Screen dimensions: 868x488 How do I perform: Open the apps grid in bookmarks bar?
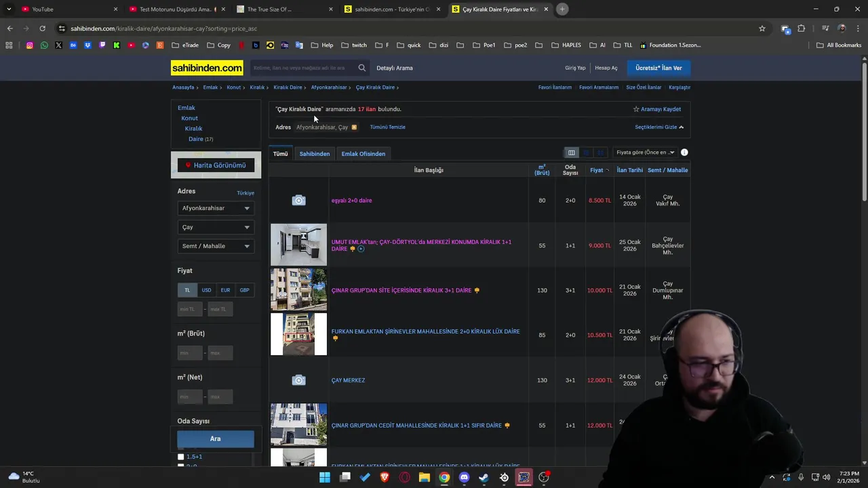(9, 45)
